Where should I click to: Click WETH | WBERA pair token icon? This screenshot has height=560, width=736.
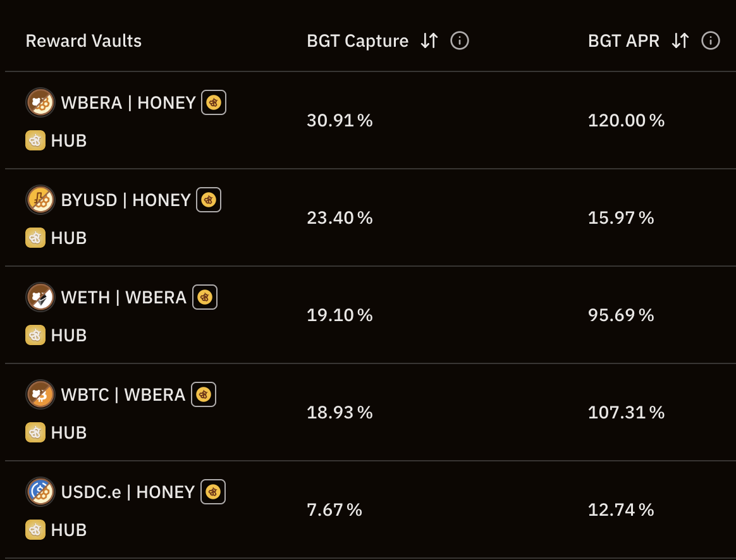point(40,297)
